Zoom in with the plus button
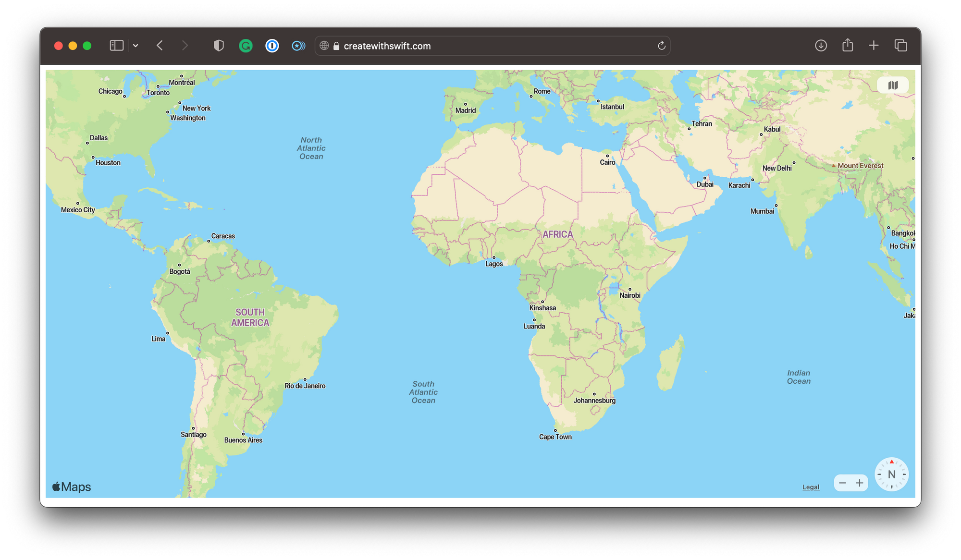Viewport: 961px width, 560px height. pyautogui.click(x=860, y=483)
